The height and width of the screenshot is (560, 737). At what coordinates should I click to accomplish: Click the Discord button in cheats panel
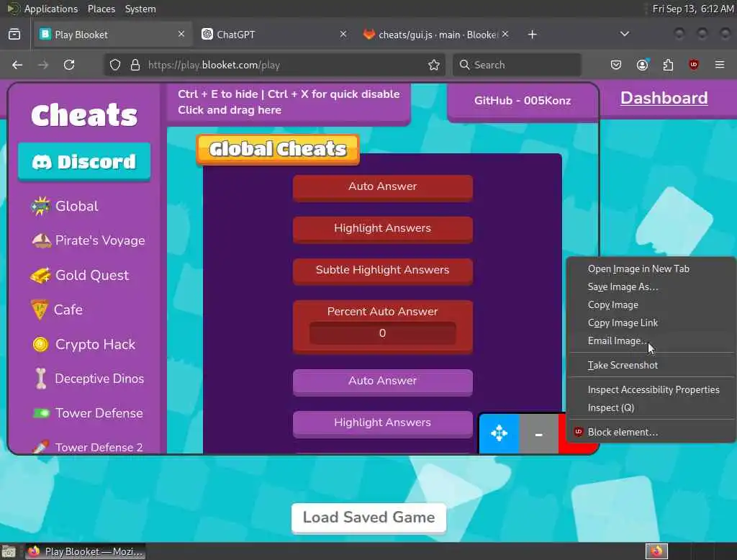pos(84,162)
